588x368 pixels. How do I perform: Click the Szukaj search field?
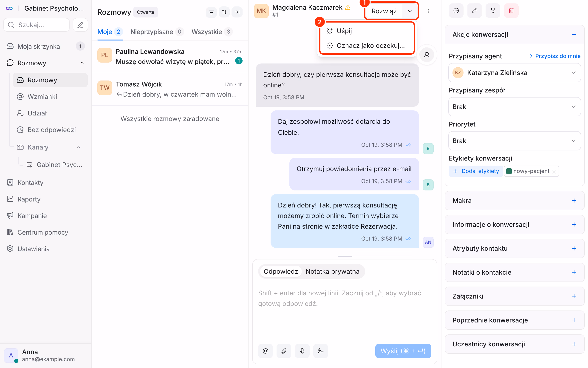tap(37, 25)
